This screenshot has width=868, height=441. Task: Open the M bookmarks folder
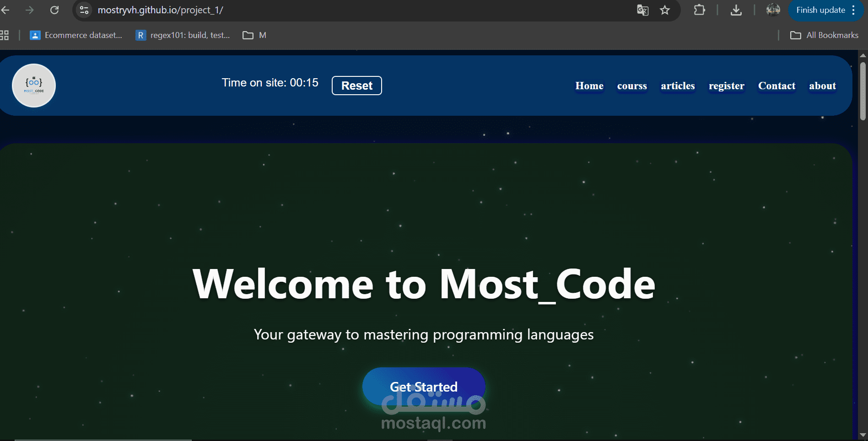pos(254,35)
